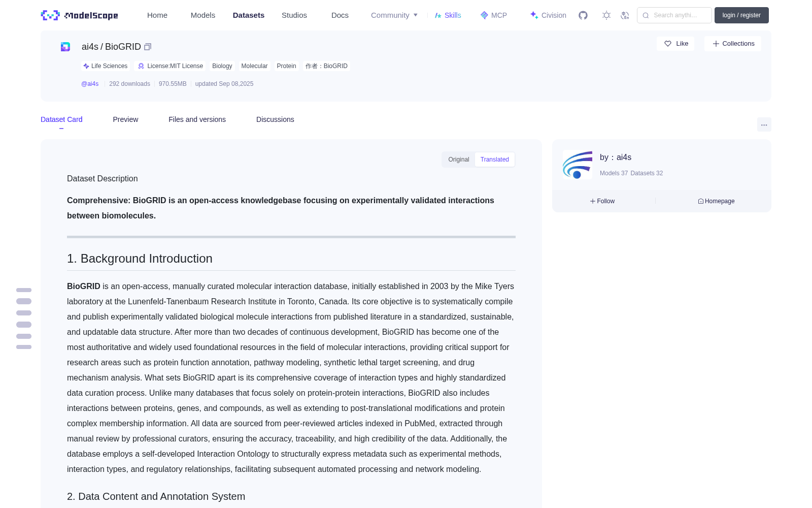Switch description to Original language
This screenshot has width=812, height=508.
pyautogui.click(x=459, y=160)
